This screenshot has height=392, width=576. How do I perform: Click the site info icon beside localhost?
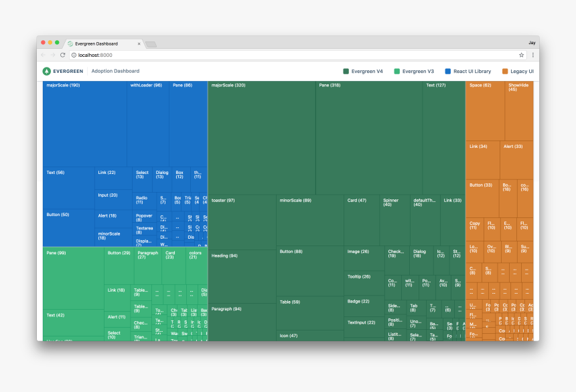[x=74, y=55]
